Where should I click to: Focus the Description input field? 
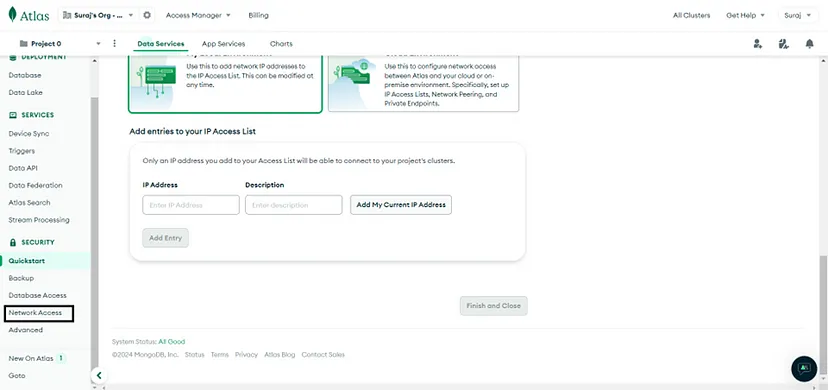tap(294, 205)
